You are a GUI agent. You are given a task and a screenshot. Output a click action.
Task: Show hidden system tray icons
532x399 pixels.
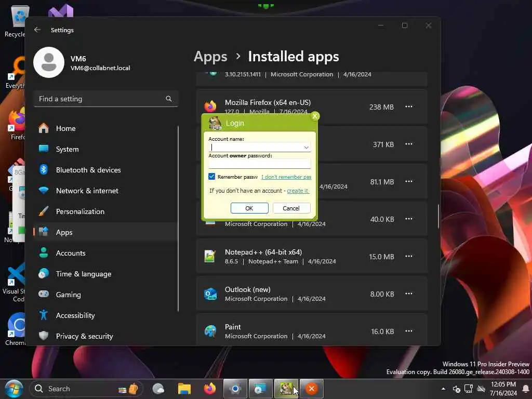443,389
